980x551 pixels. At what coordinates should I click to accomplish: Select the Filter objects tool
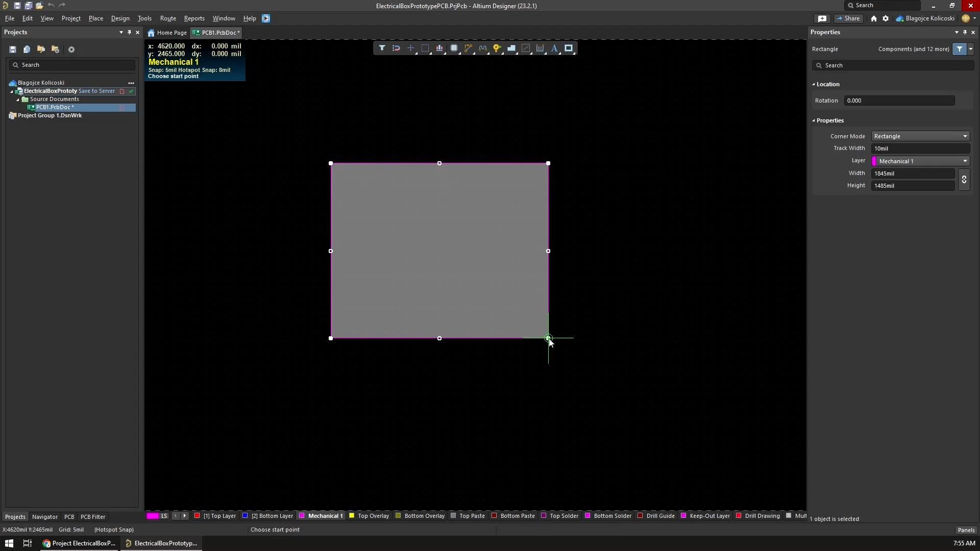coord(382,48)
